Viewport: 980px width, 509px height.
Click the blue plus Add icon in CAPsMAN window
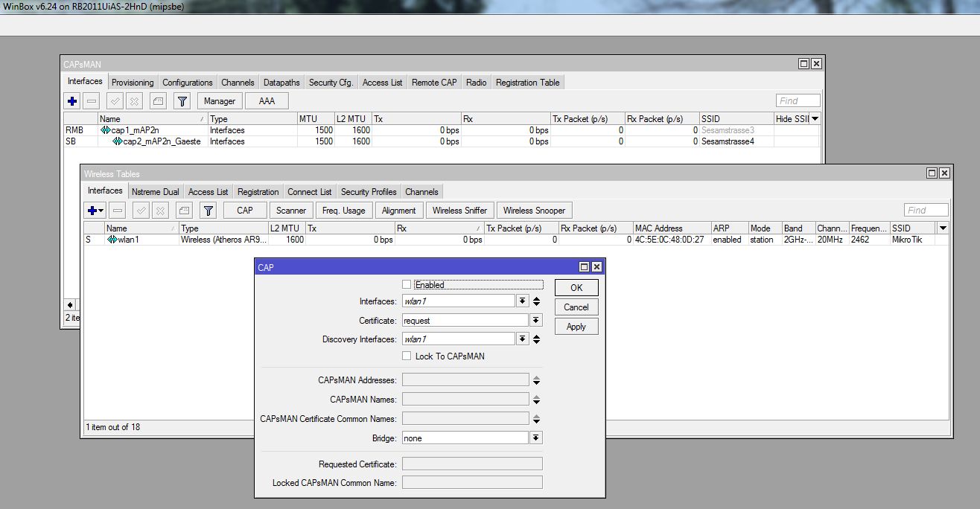coord(72,101)
